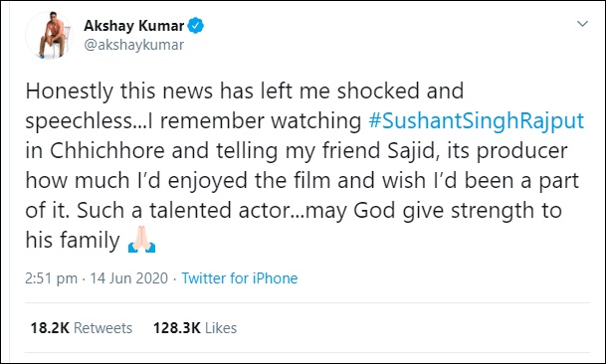The height and width of the screenshot is (364, 606).
Task: Click the words 'his family' on last line
Action: click(x=73, y=240)
